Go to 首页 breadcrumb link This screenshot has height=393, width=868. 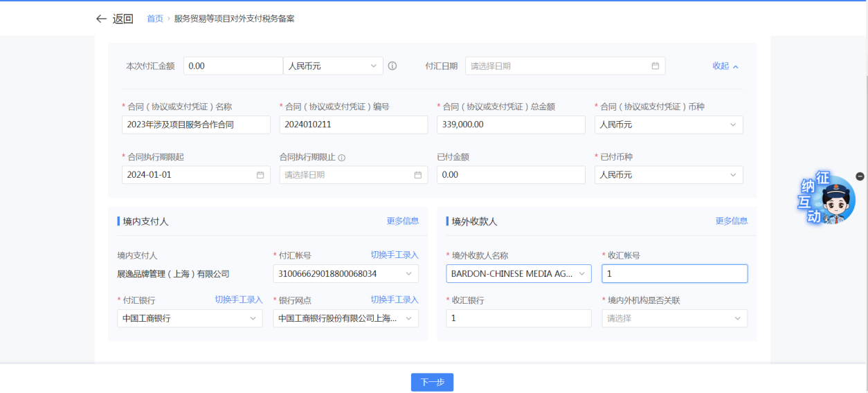tap(155, 19)
